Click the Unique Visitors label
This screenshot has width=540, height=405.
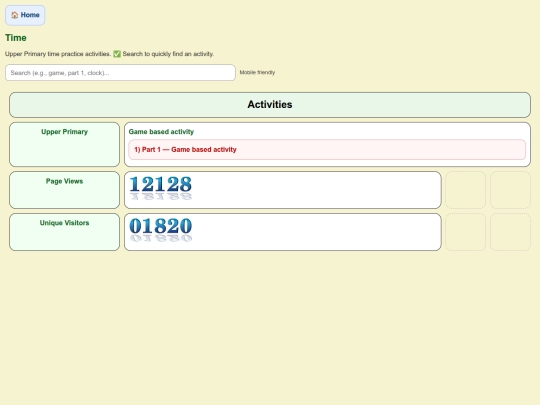(64, 223)
